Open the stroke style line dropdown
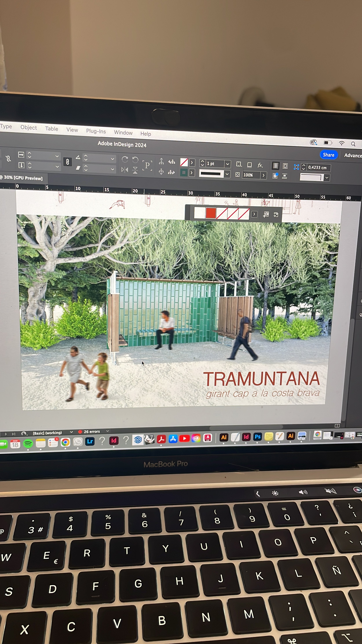Screen dimensions: 362x644 click(227, 174)
